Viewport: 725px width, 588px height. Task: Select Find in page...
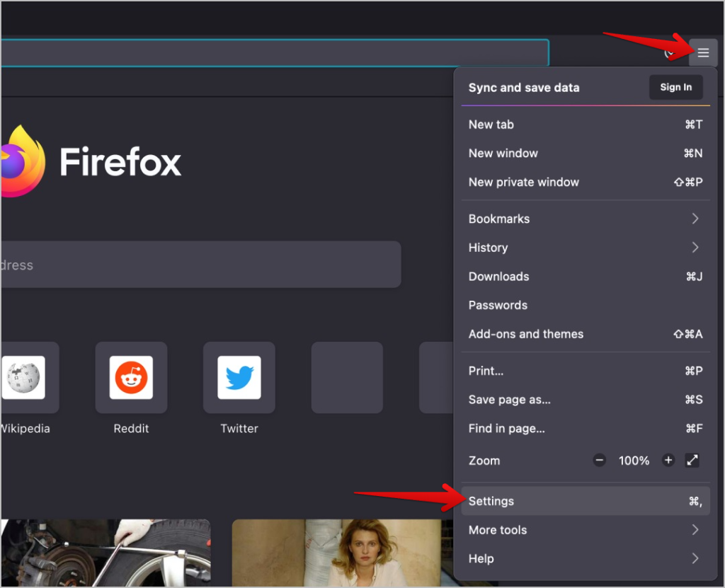pos(586,429)
